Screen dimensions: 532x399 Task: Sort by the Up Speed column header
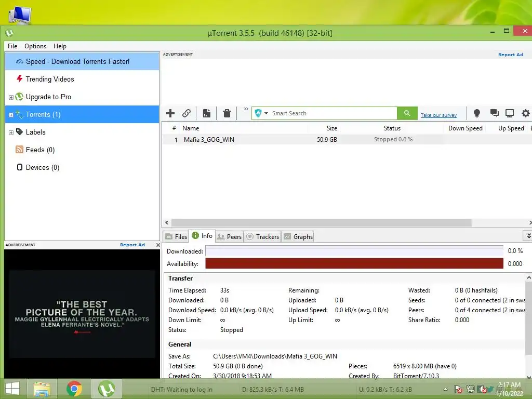coord(508,128)
